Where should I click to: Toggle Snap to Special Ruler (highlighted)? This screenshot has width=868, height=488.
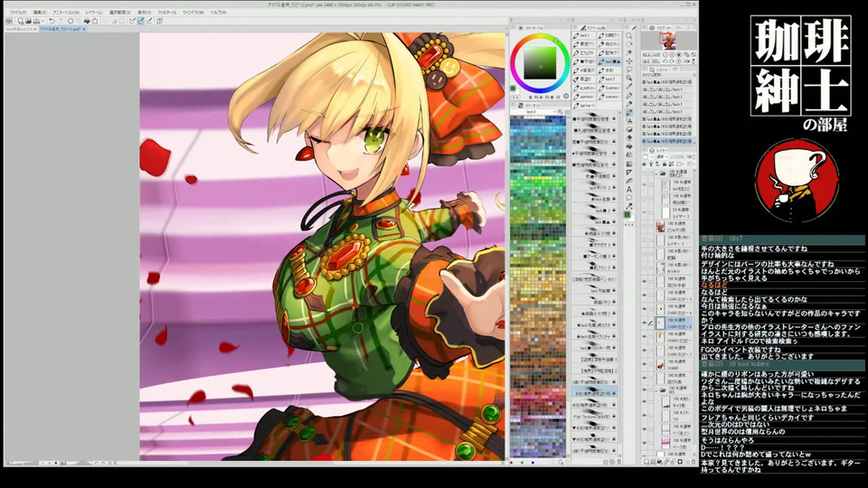coord(141,21)
